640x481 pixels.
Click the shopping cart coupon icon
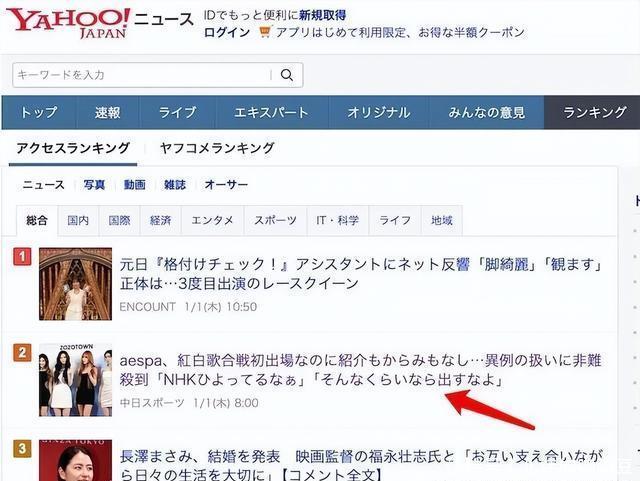[x=265, y=32]
